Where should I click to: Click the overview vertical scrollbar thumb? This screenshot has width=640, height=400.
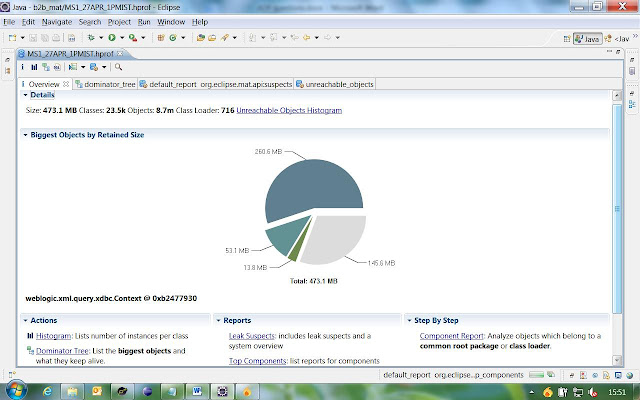tap(617, 208)
